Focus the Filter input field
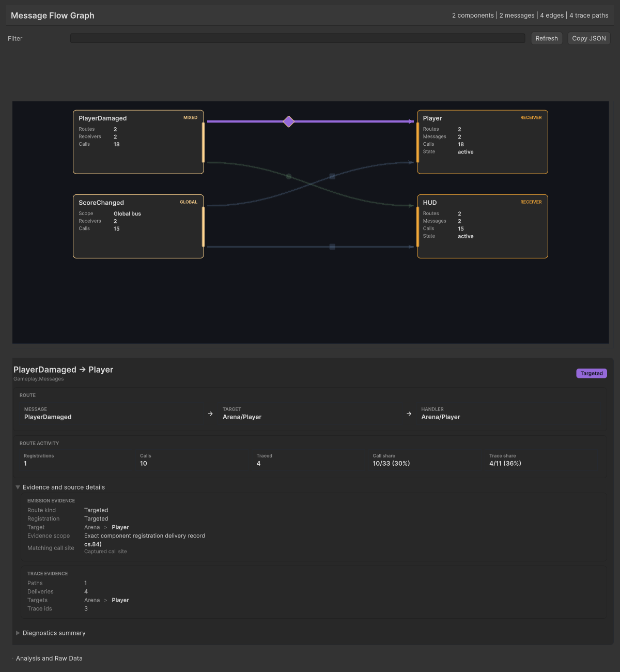This screenshot has width=620, height=672. 298,38
